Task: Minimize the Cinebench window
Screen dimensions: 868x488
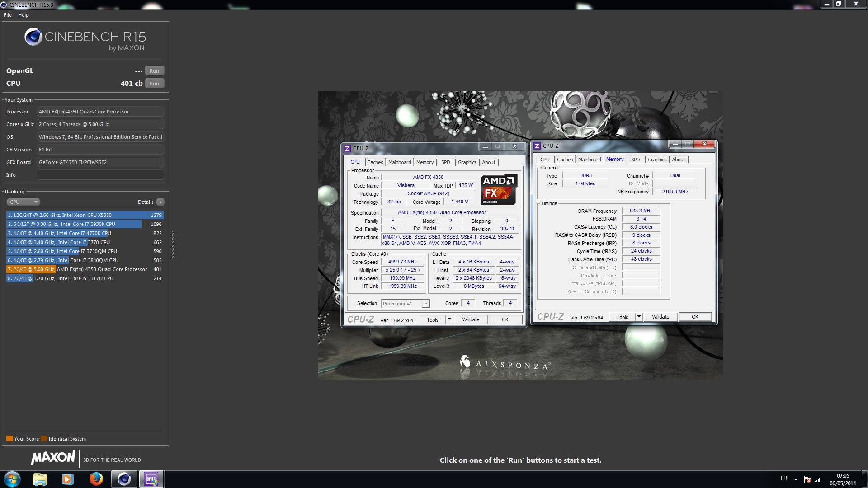Action: [x=826, y=4]
